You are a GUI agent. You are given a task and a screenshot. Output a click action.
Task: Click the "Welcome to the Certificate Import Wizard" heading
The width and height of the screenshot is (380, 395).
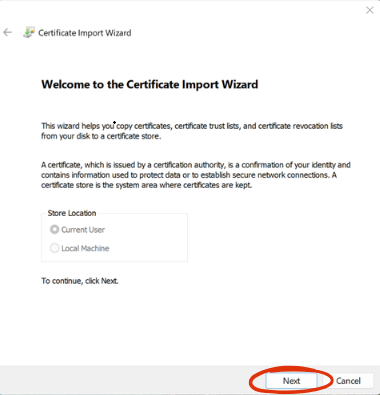coord(150,84)
